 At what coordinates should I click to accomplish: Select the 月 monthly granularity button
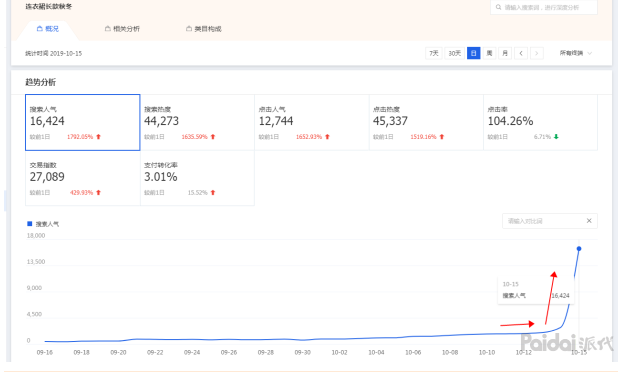click(505, 53)
